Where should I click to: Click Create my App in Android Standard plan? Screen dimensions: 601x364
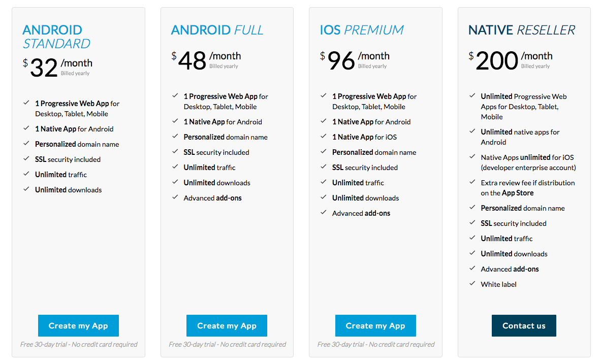coord(78,326)
